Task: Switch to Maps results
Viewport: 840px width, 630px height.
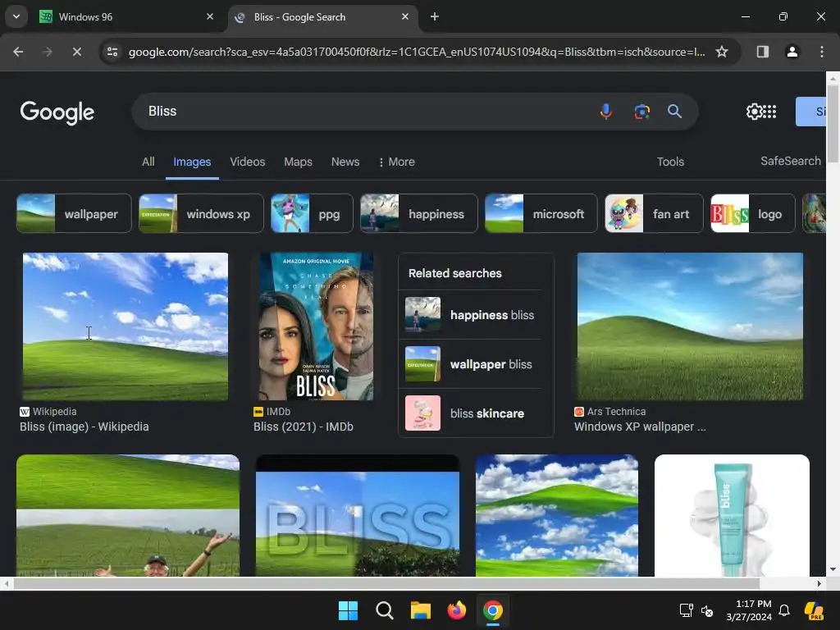Action: click(x=298, y=162)
